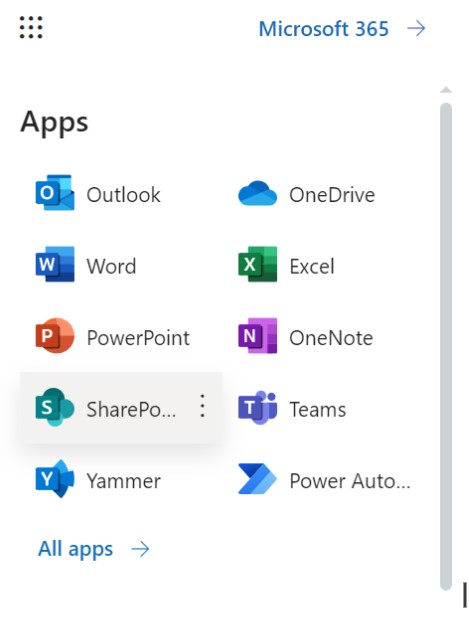Open the Microsoft 365 link

coord(324,29)
